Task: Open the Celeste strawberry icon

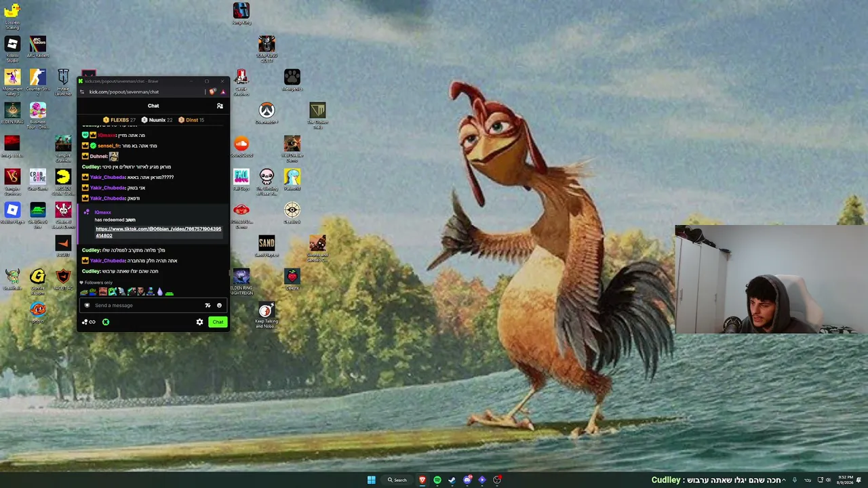Action: [x=292, y=280]
